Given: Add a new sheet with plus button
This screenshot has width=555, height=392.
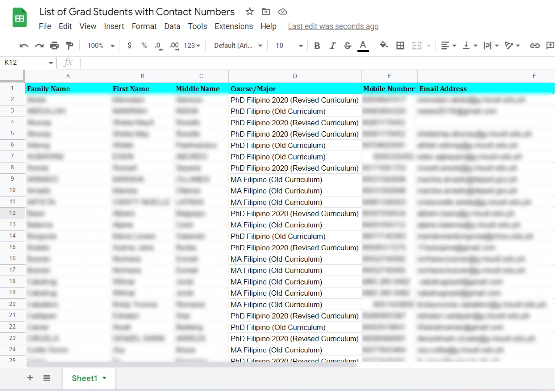Looking at the screenshot, I should pos(30,377).
